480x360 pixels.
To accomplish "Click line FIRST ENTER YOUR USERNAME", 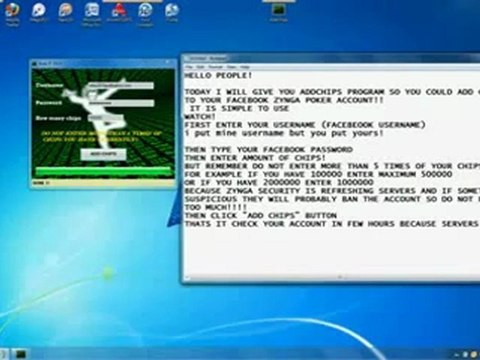I will tap(305, 125).
